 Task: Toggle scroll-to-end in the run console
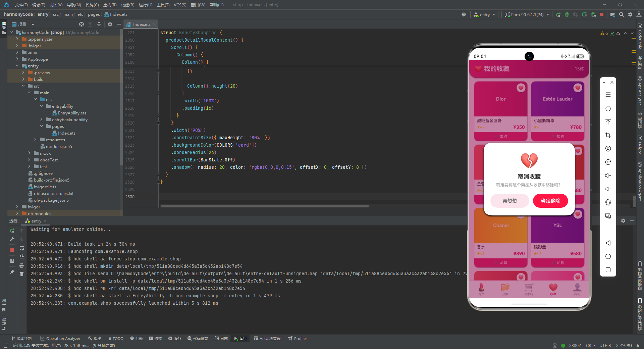click(22, 257)
